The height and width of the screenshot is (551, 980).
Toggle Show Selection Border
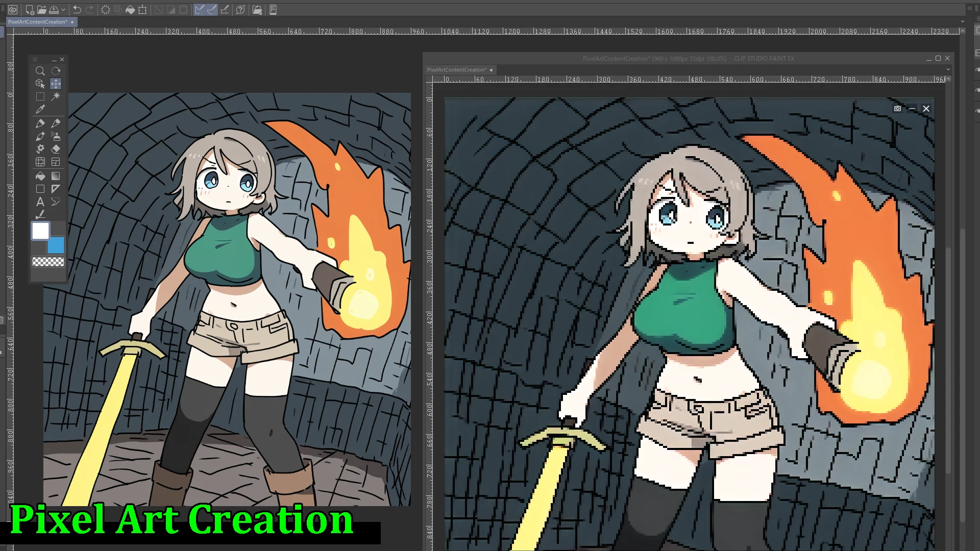pyautogui.click(x=183, y=10)
